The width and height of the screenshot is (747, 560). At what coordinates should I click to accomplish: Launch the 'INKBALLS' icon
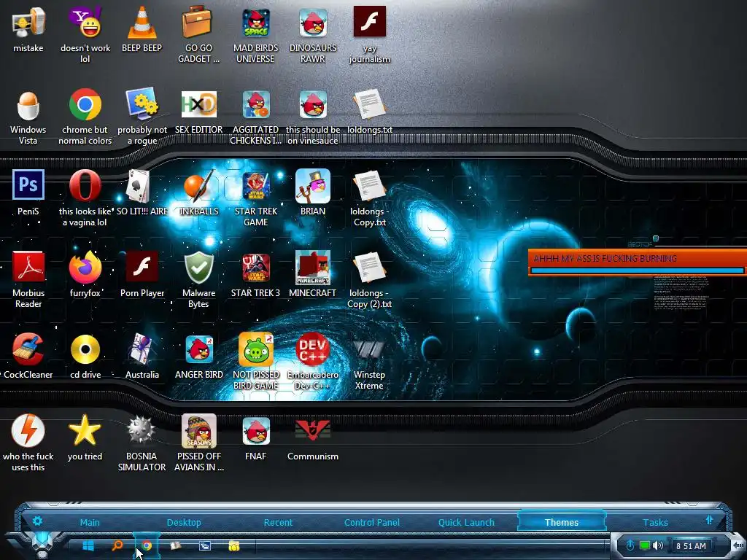pos(198,187)
